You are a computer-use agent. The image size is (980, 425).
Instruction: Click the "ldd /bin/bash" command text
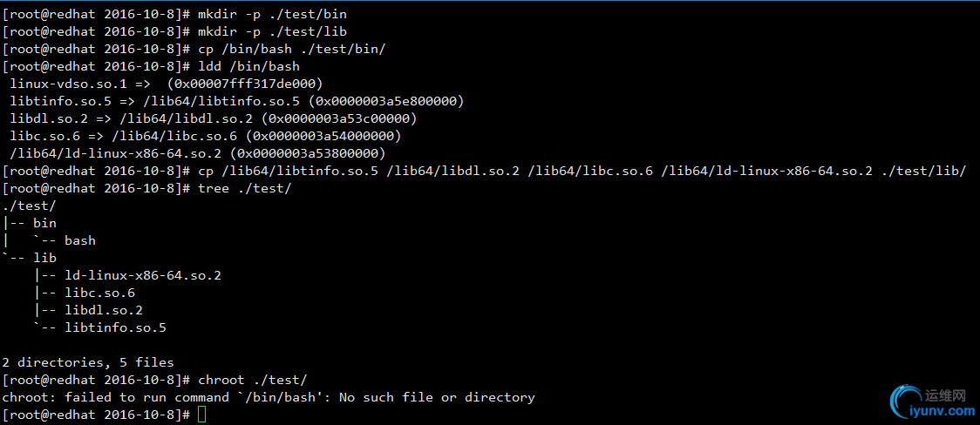tap(248, 66)
